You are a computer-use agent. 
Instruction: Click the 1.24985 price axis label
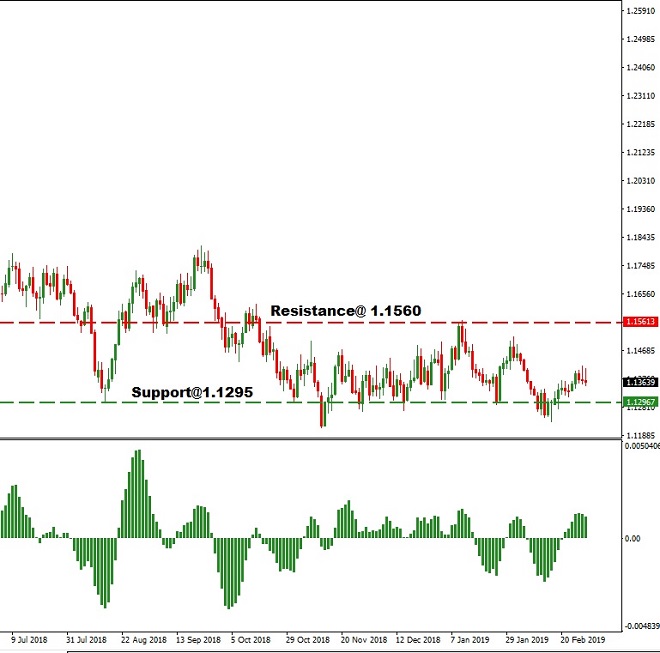click(x=641, y=39)
